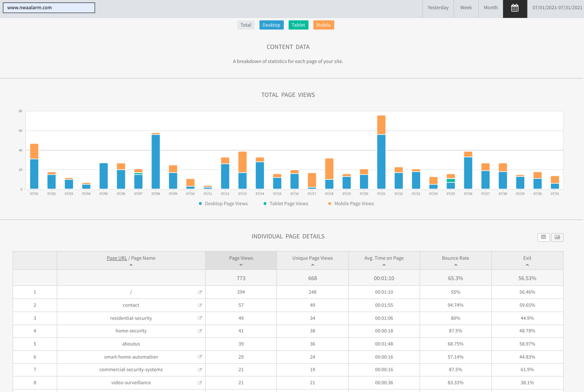Open external link for video-surveillance page

(200, 383)
